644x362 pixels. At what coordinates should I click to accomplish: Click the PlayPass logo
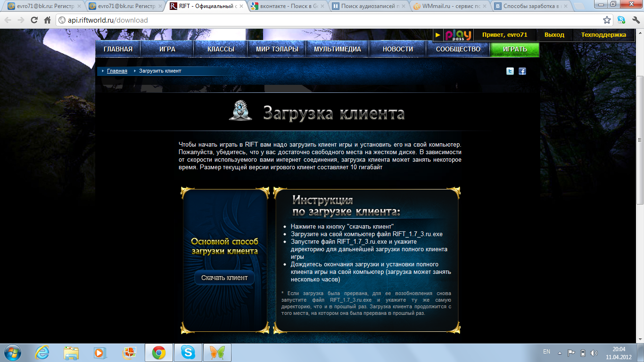point(457,35)
